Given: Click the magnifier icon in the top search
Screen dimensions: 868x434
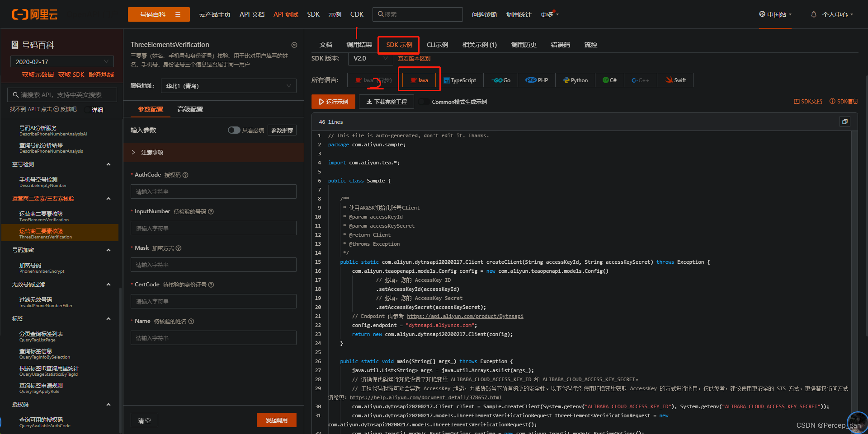Looking at the screenshot, I should click(x=381, y=14).
